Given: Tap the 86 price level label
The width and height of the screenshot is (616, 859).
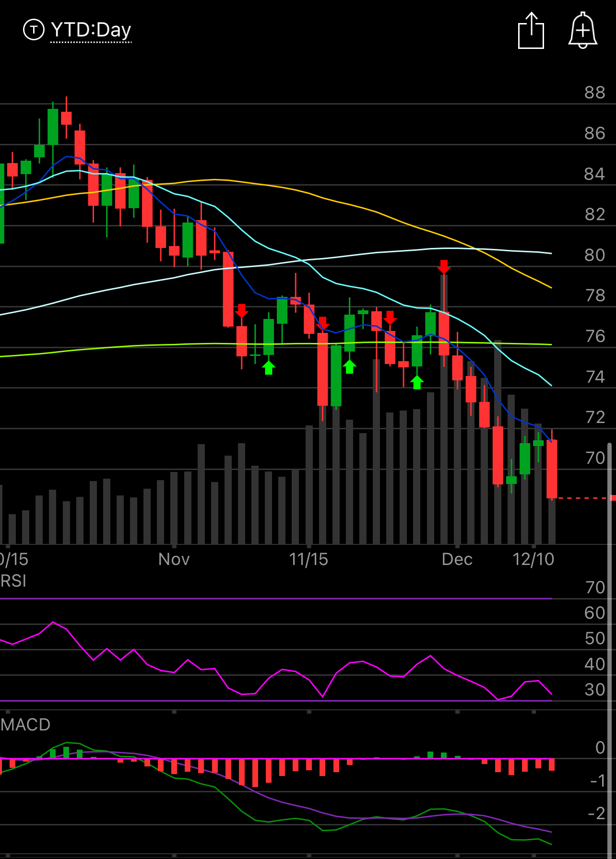Looking at the screenshot, I should click(x=595, y=133).
